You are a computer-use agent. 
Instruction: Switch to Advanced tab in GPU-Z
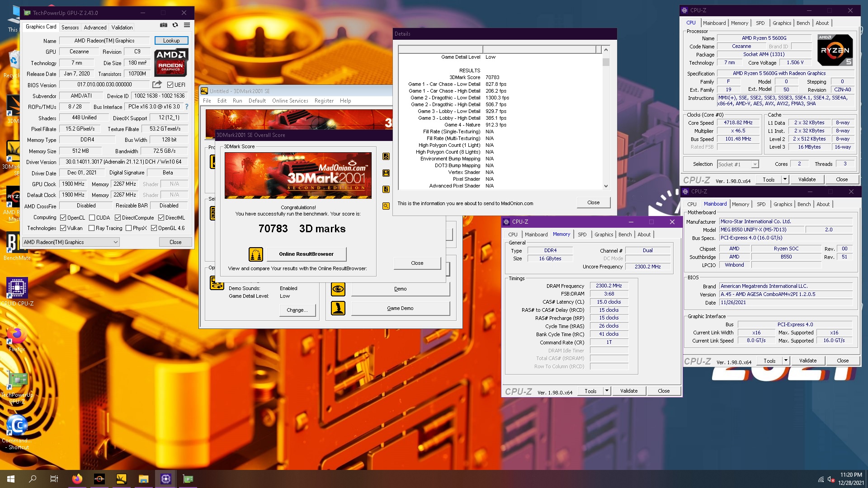pos(95,27)
